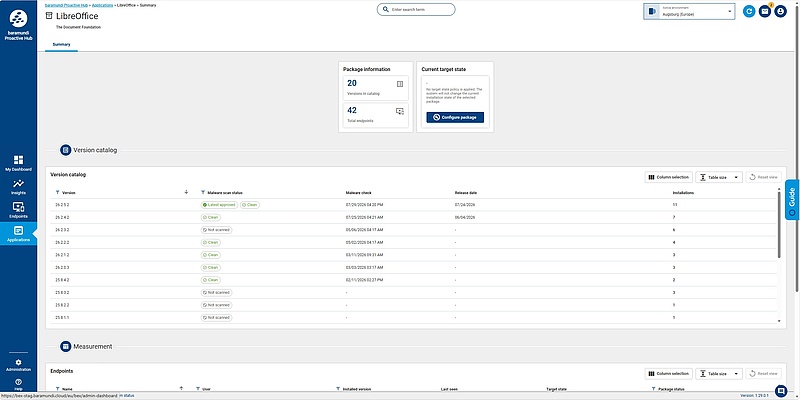Select version 26.2.2.2 row

(413, 242)
